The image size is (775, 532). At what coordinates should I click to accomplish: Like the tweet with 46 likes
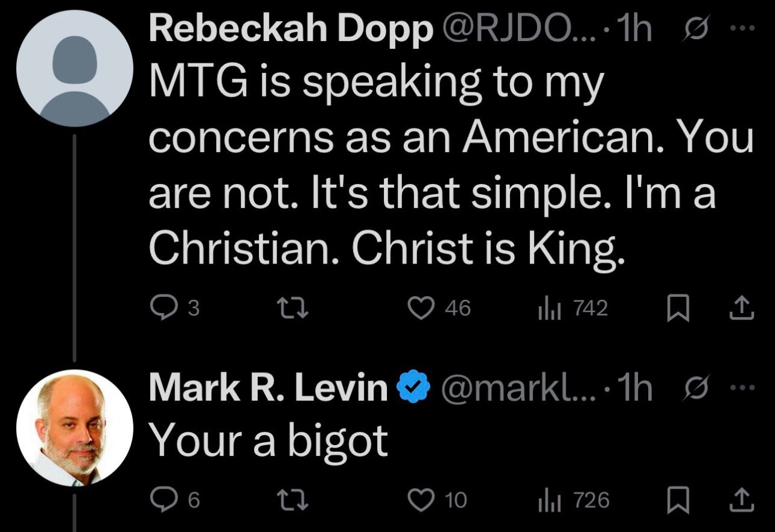(x=439, y=309)
